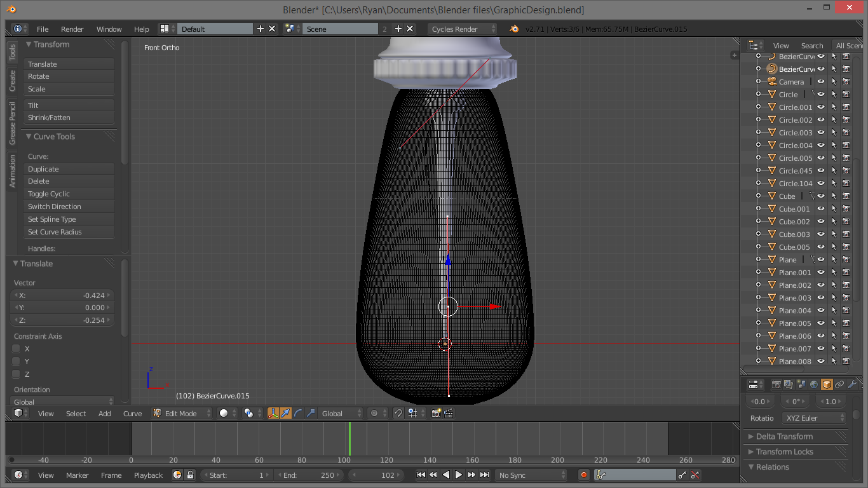Jump to the last frame of playback
868x488 pixels.
[x=484, y=475]
